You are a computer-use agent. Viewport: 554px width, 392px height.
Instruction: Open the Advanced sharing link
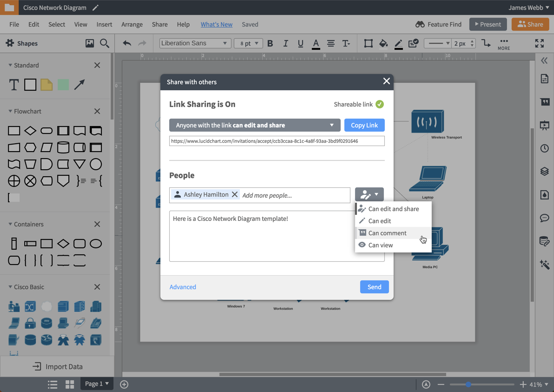183,287
